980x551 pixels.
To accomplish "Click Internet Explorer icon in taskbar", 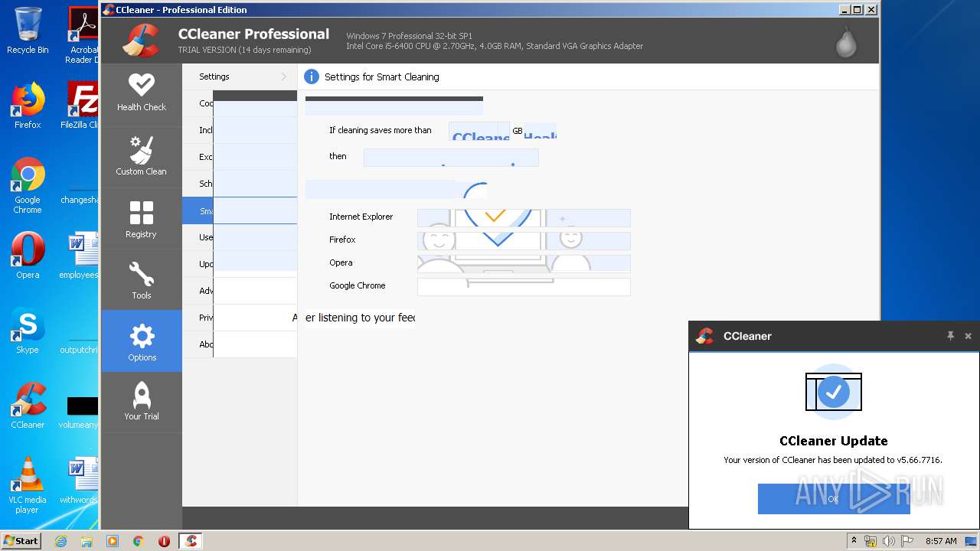I will click(x=60, y=541).
